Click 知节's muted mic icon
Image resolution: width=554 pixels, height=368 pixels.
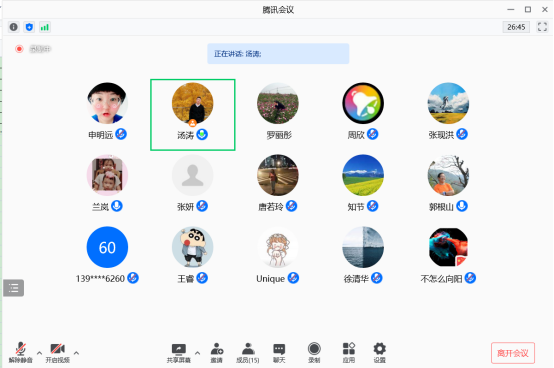click(x=372, y=206)
